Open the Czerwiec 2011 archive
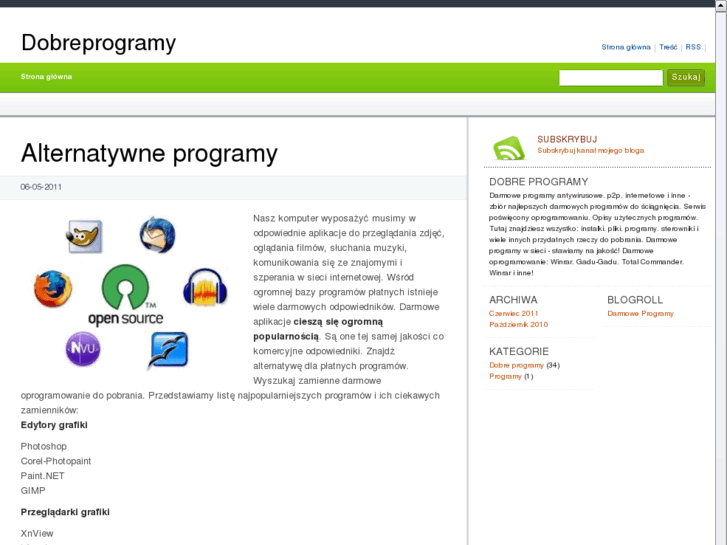Screen dimensions: 727x545 coord(514,314)
